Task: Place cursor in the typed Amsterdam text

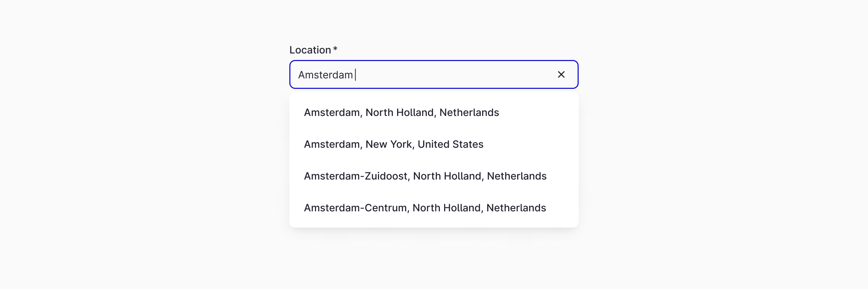Action: pos(325,75)
